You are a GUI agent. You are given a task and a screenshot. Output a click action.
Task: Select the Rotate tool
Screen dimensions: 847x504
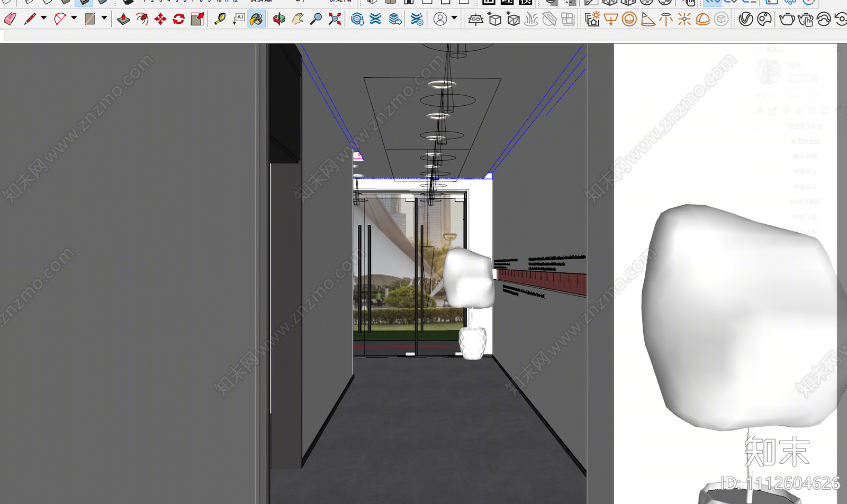pos(179,20)
